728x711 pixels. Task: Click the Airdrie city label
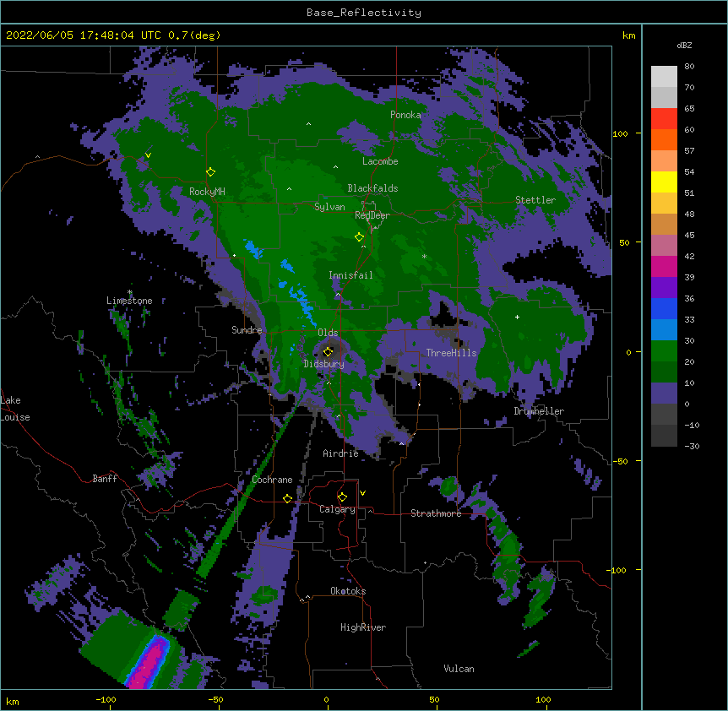341,453
